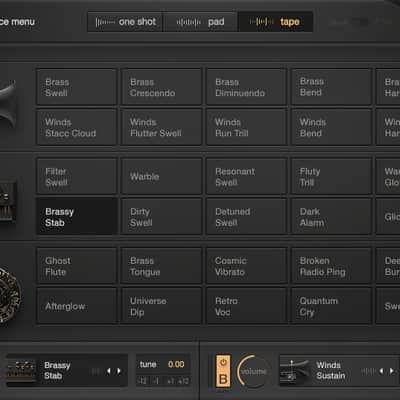400x400 pixels.
Task: Select the Winds Bend cell
Action: (x=331, y=127)
